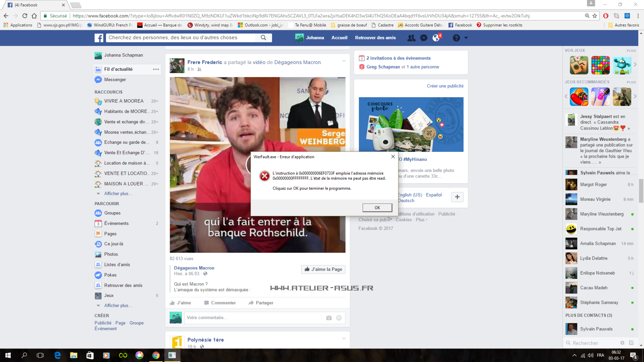644x362 pixels.
Task: Open post options chevron on Frere Frederic post
Action: (x=344, y=61)
